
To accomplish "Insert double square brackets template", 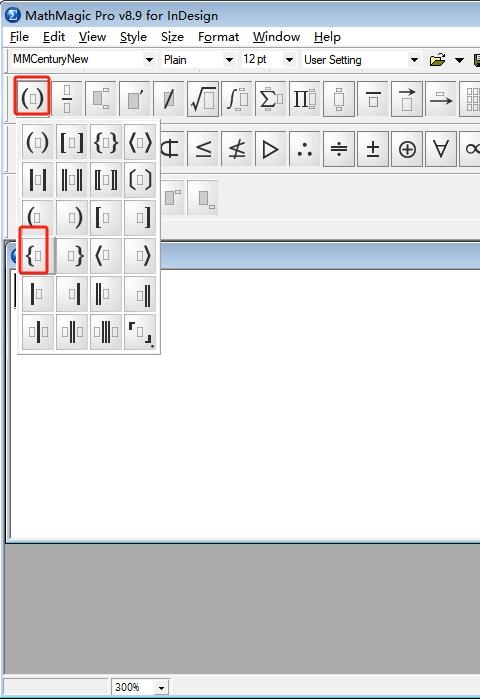I will pyautogui.click(x=106, y=180).
